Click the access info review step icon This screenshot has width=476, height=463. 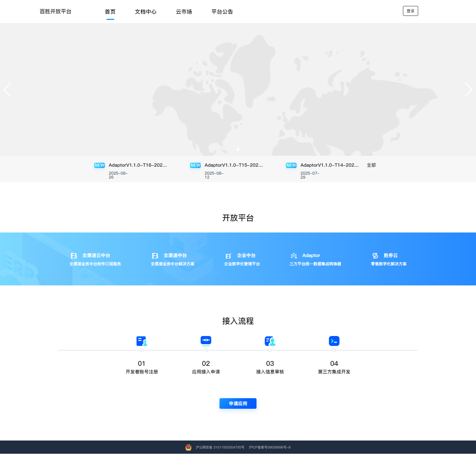(x=270, y=341)
